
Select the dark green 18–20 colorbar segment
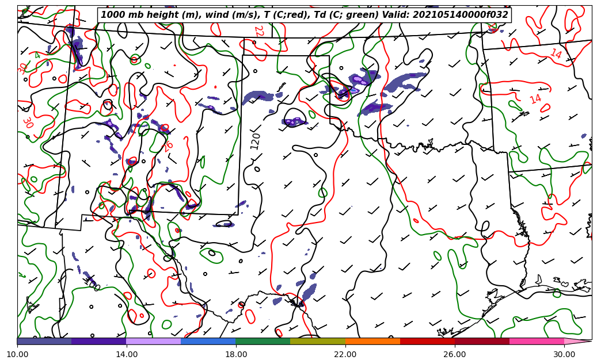[x=263, y=341]
